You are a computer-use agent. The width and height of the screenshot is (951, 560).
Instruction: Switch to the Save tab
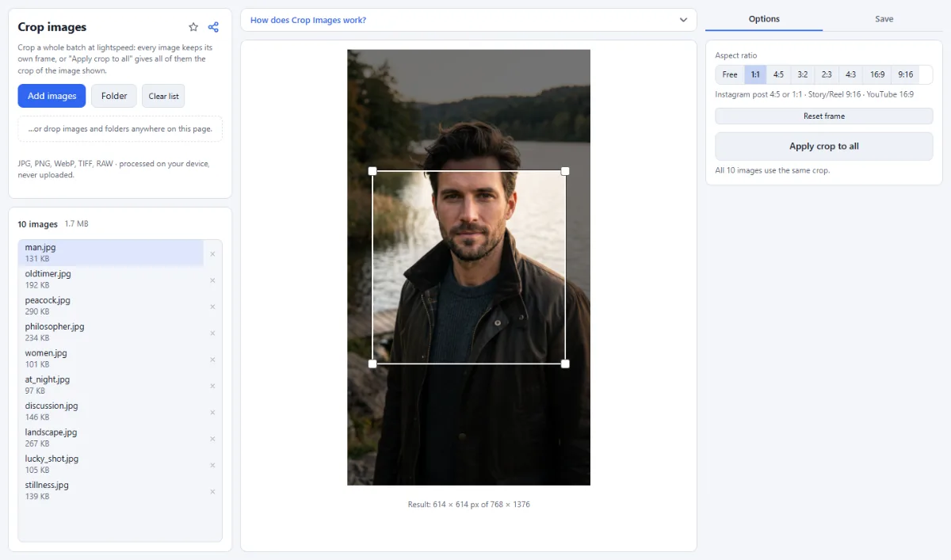point(884,19)
